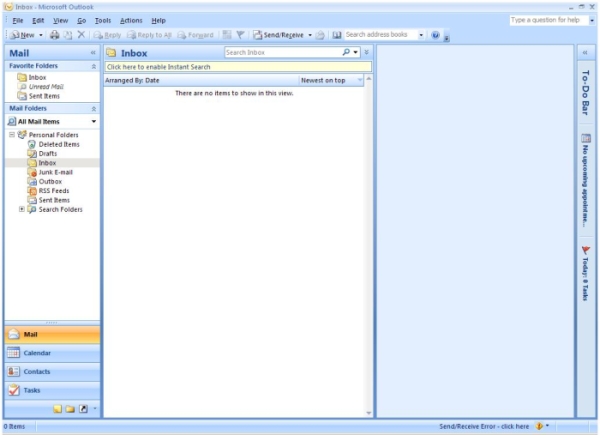Switch to the Tasks pane

point(52,390)
